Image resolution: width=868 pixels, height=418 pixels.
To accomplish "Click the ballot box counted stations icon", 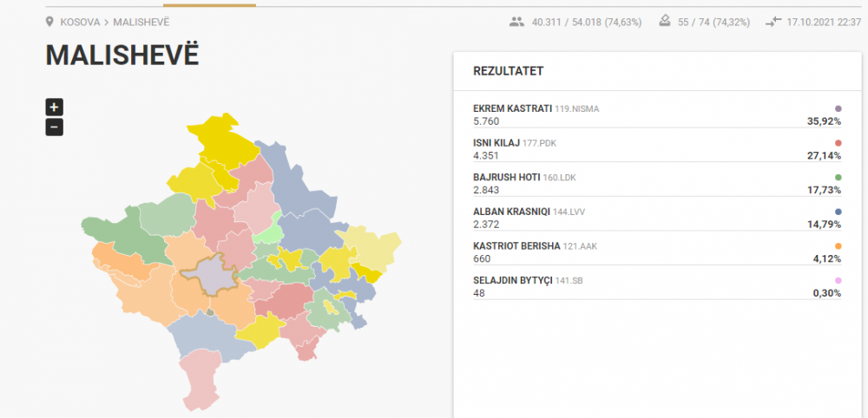I will coord(664,22).
